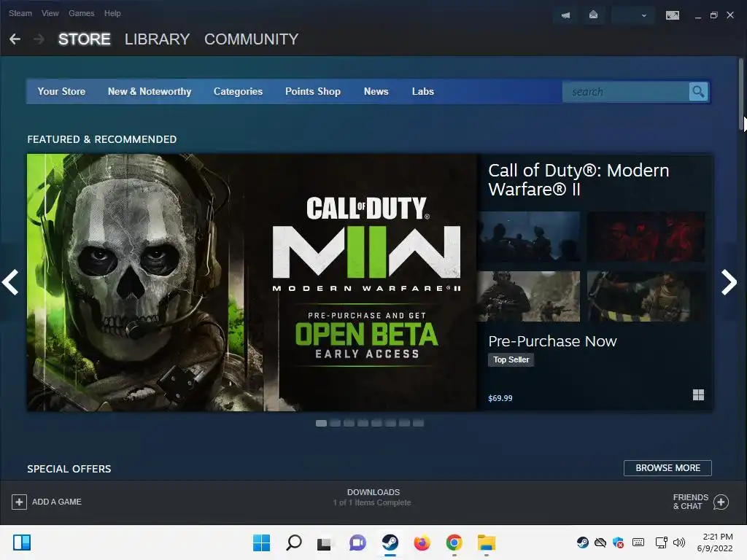Open the Points Shop link
The width and height of the screenshot is (747, 560).
(x=313, y=91)
